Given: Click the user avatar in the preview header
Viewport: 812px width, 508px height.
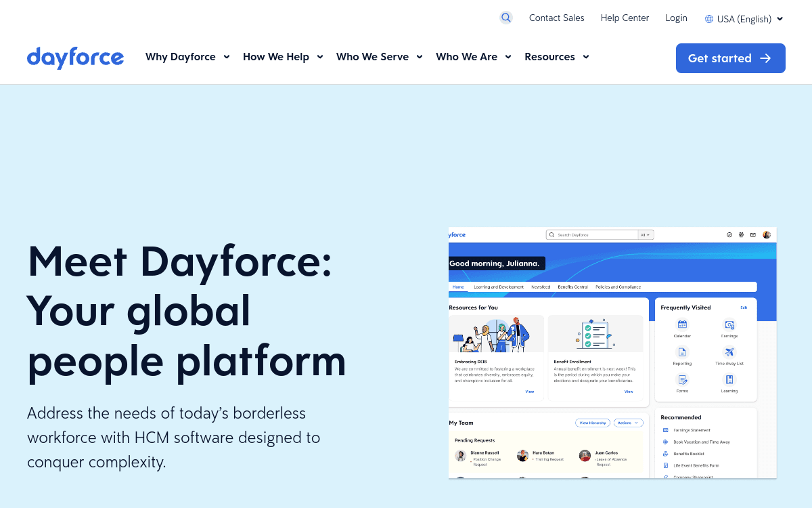Looking at the screenshot, I should click(767, 235).
